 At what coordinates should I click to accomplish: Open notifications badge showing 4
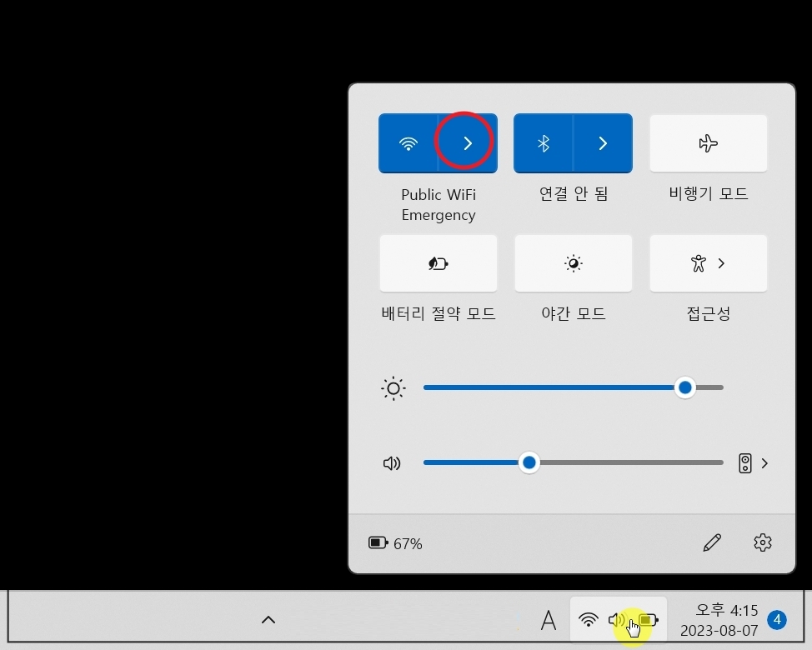777,619
